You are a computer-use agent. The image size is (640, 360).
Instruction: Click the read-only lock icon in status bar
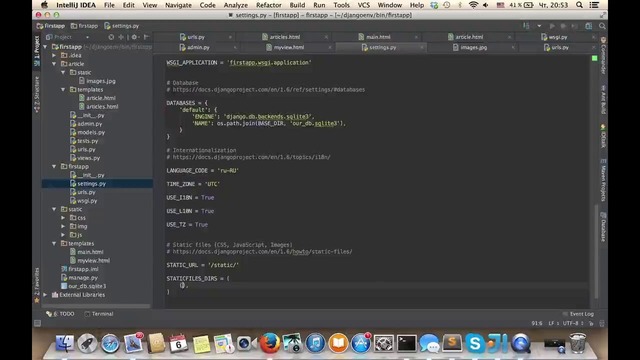[x=591, y=323]
